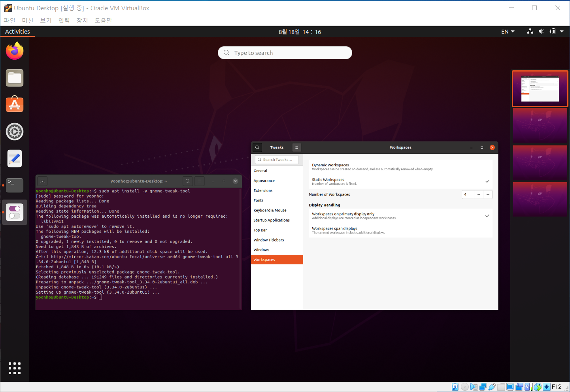This screenshot has height=392, width=570.
Task: Click the Search Tweaks input field
Action: click(x=277, y=160)
